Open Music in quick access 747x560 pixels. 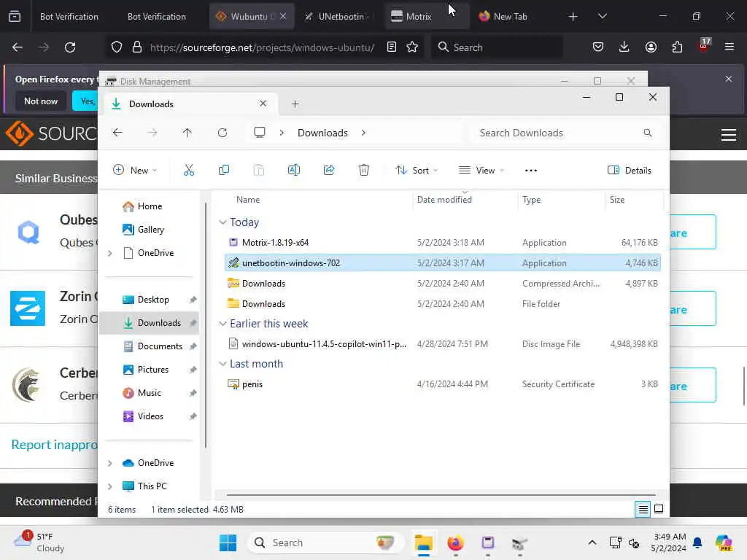tap(142, 393)
